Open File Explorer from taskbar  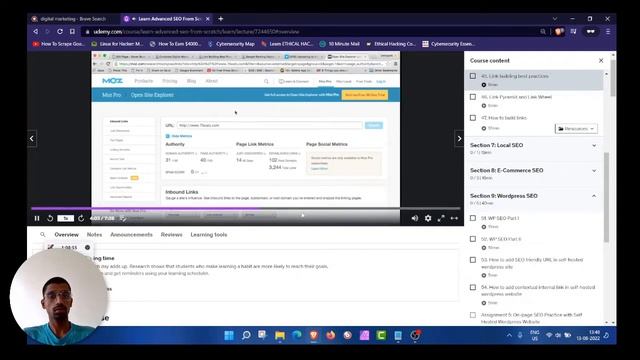point(280,336)
